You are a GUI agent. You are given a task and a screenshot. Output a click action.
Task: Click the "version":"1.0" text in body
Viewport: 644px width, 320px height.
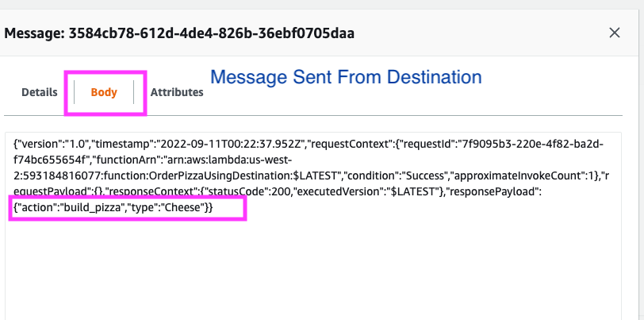52,145
